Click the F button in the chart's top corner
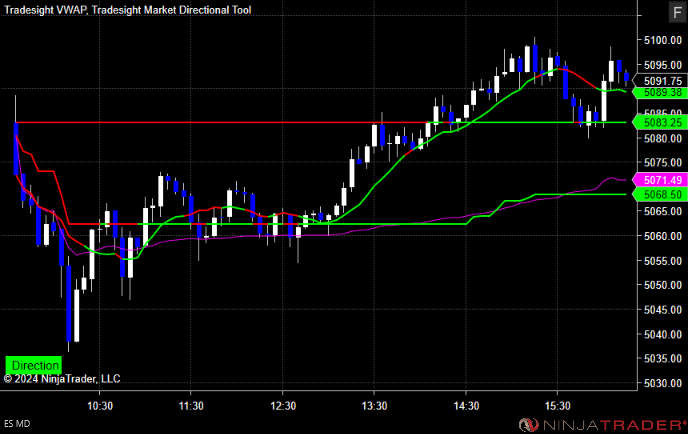 coord(677,12)
